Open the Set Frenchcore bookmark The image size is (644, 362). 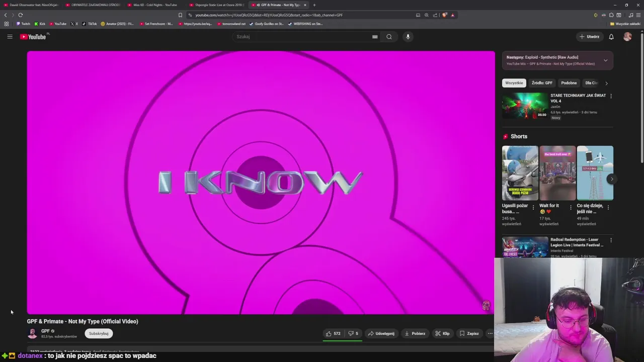pos(156,24)
